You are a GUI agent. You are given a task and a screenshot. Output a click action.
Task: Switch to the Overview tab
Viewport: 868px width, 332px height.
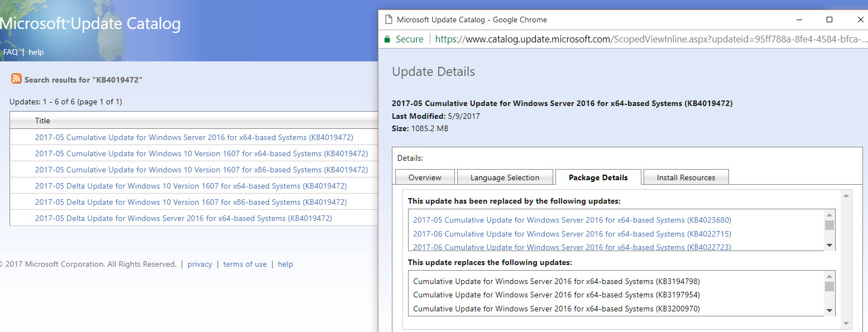(x=425, y=177)
